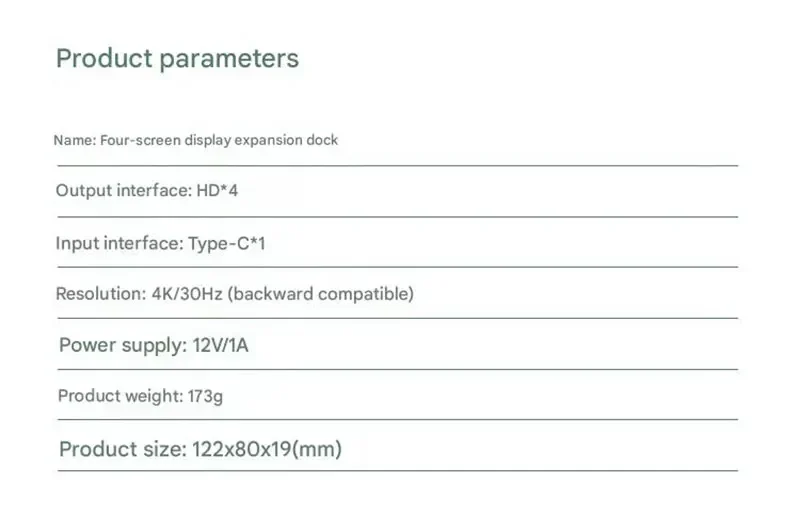This screenshot has height=531, width=800.
Task: Click the divider line below the Name row
Action: pyautogui.click(x=397, y=165)
